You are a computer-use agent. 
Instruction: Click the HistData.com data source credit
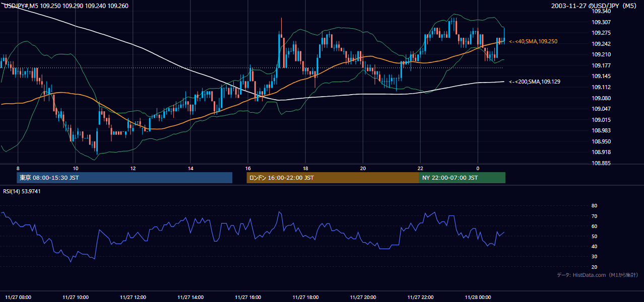tap(598, 275)
